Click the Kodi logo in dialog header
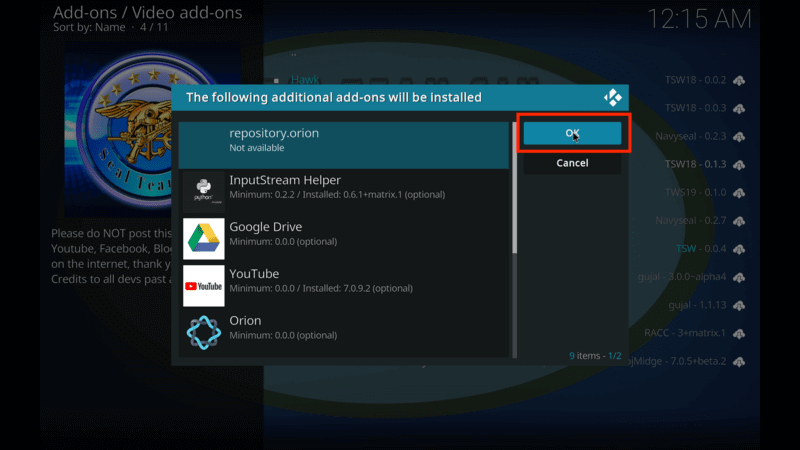The image size is (800, 450). [x=612, y=97]
